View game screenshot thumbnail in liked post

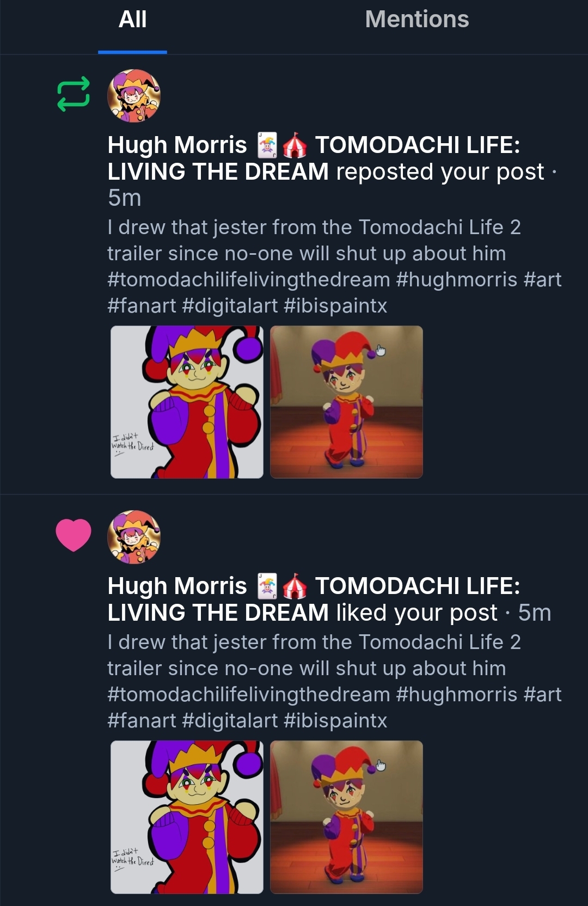pos(346,817)
